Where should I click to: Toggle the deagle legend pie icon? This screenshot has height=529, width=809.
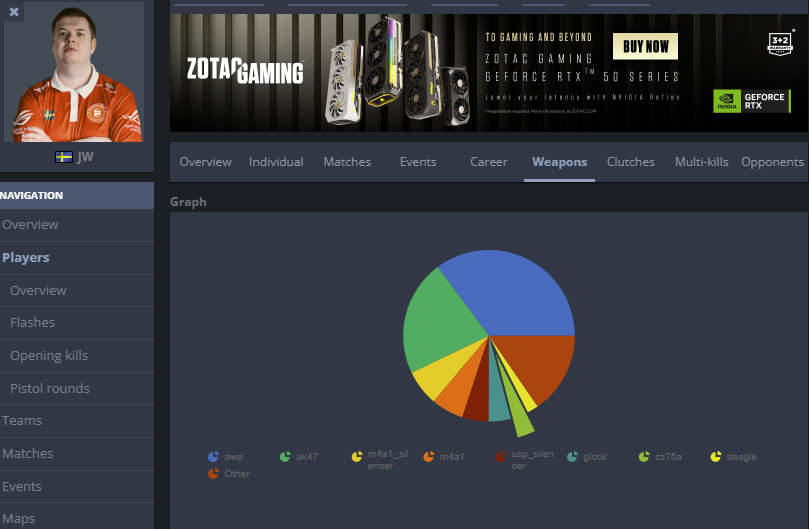(x=715, y=457)
